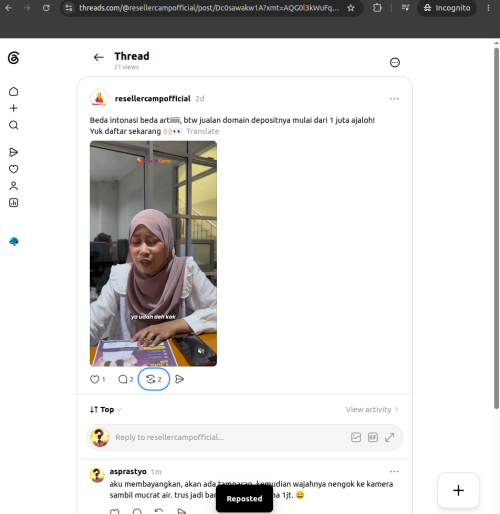Play the post video thumbnail
The width and height of the screenshot is (500, 514).
[x=153, y=254]
